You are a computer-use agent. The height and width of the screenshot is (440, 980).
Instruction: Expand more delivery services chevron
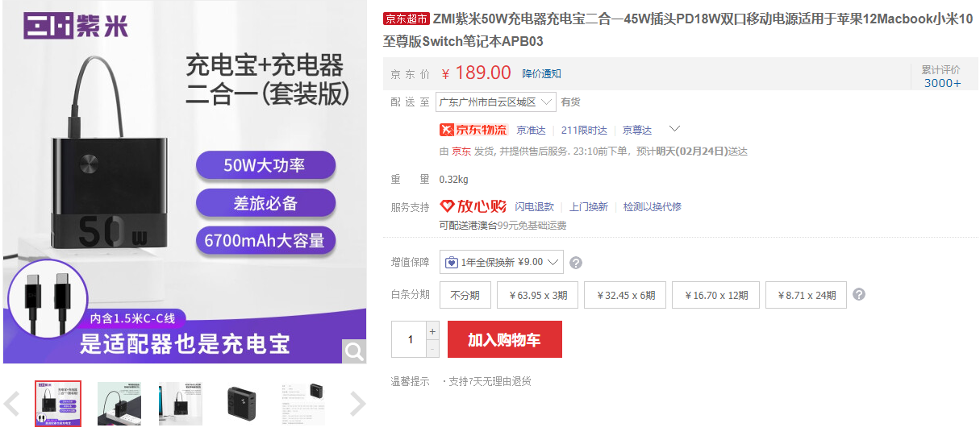(x=675, y=129)
